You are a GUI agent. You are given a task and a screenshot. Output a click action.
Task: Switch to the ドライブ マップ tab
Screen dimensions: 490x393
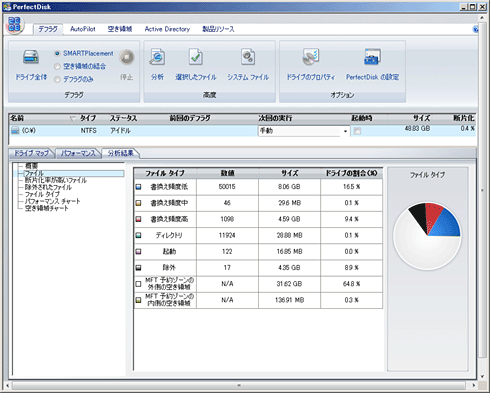[32, 153]
